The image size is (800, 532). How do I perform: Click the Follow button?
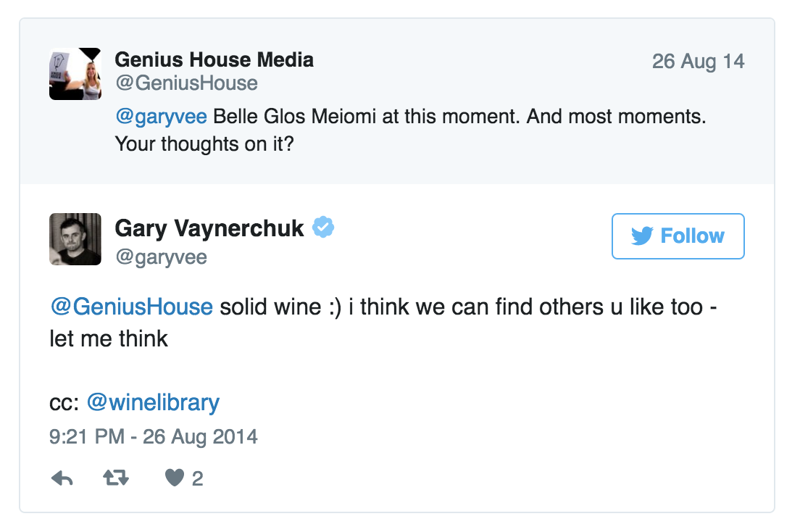tap(678, 236)
